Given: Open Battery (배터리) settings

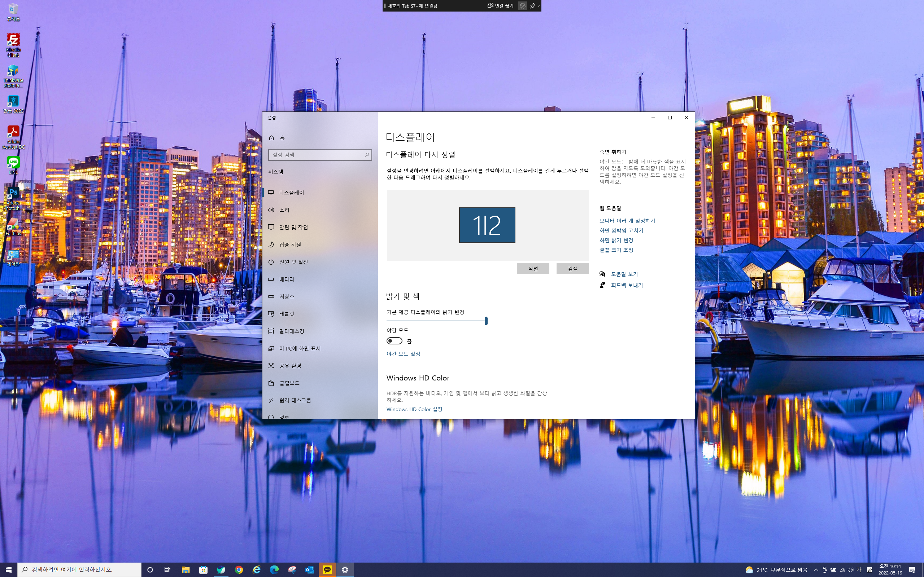Looking at the screenshot, I should (x=286, y=279).
